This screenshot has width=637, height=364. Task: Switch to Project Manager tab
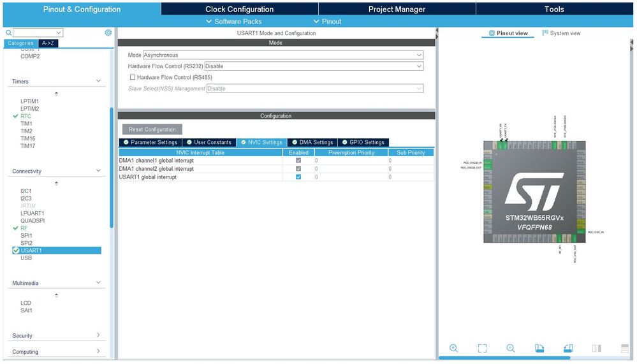tap(397, 9)
